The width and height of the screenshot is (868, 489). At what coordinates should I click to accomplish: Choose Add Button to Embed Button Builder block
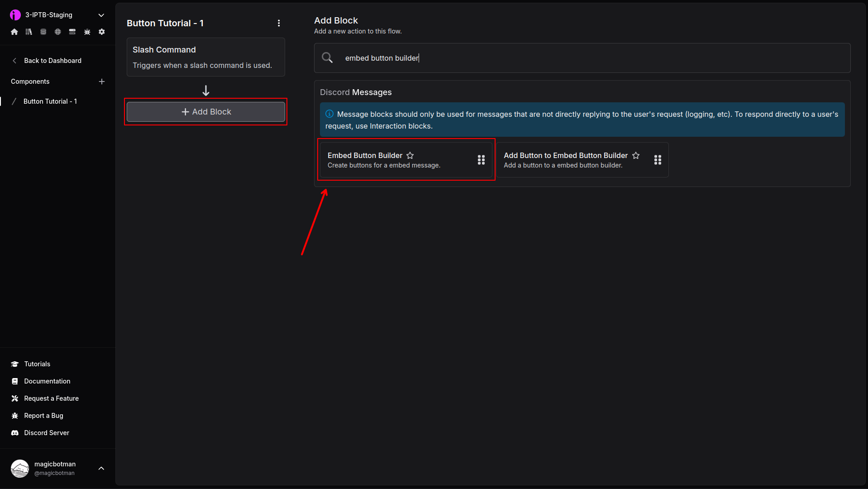pyautogui.click(x=582, y=160)
